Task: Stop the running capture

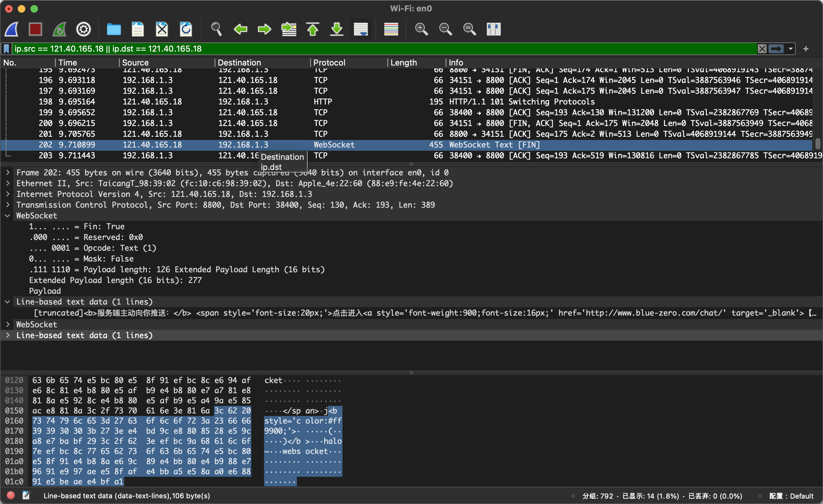Action: [x=35, y=29]
